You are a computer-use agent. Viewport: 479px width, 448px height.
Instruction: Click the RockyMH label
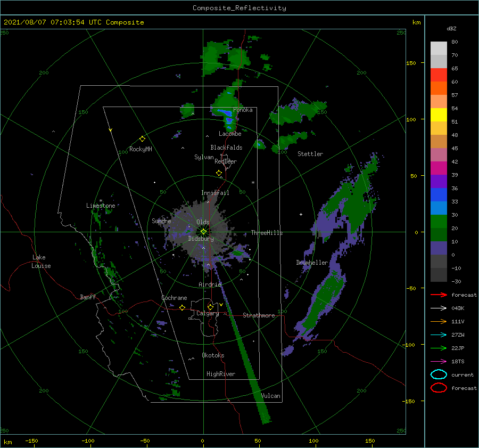point(141,149)
